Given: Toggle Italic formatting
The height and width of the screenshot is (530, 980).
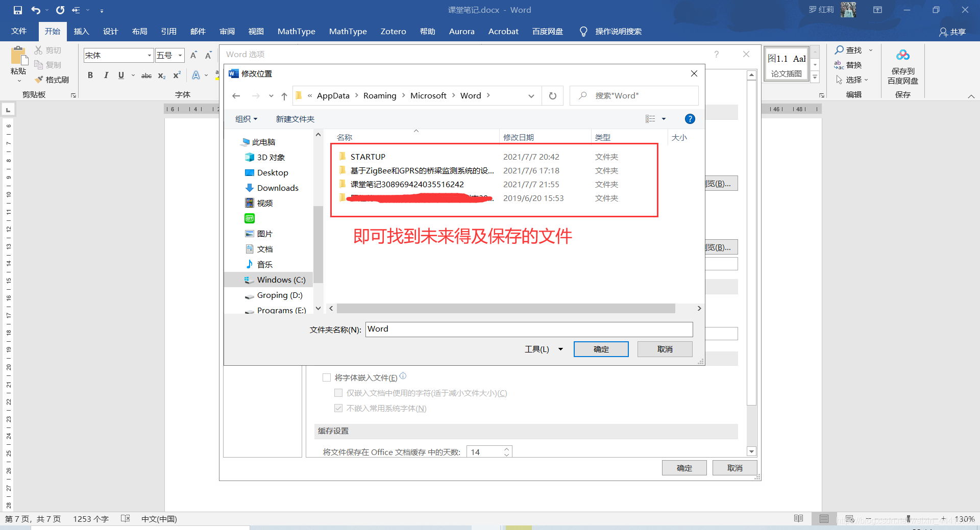Looking at the screenshot, I should (106, 75).
